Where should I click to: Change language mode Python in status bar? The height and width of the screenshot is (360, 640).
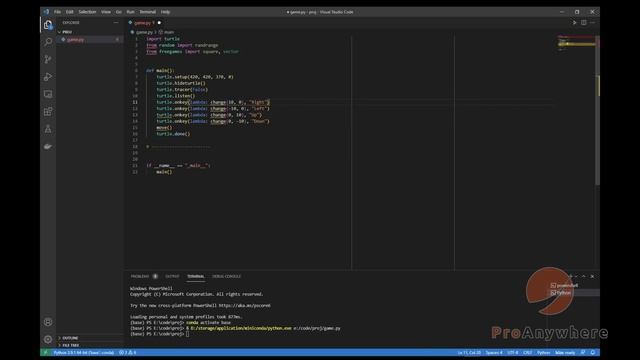click(x=543, y=353)
